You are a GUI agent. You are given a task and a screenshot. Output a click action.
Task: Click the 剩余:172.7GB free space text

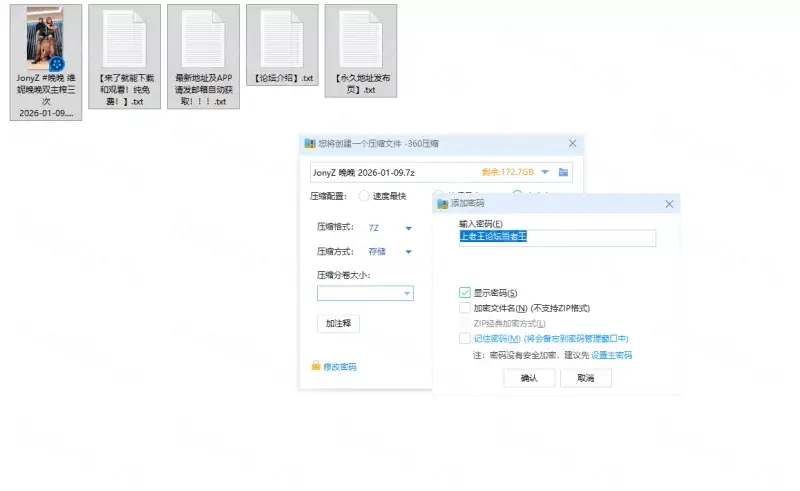[x=508, y=172]
